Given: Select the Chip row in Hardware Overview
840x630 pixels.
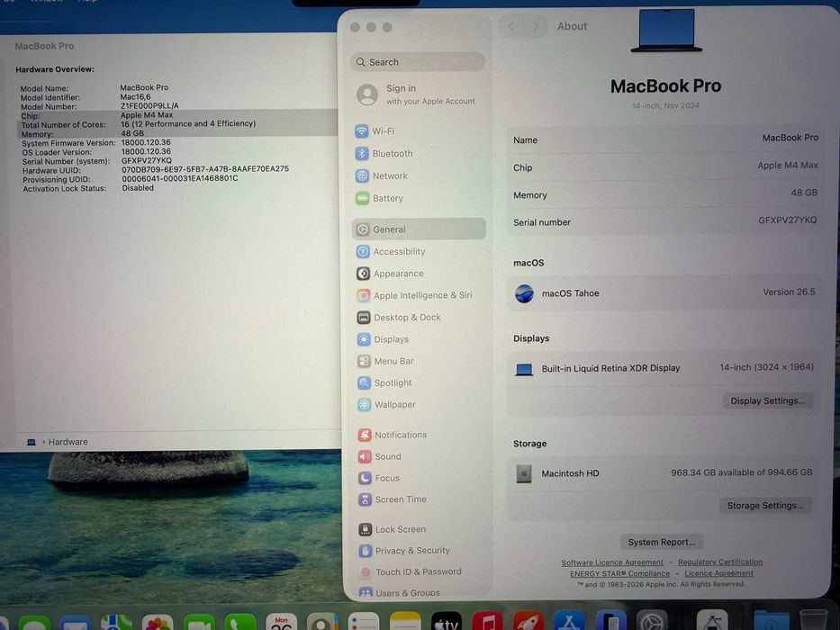Looking at the screenshot, I should (176, 115).
